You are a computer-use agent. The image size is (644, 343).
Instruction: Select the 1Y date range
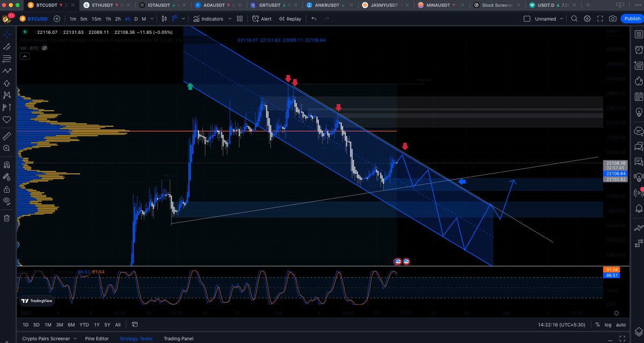(96, 325)
